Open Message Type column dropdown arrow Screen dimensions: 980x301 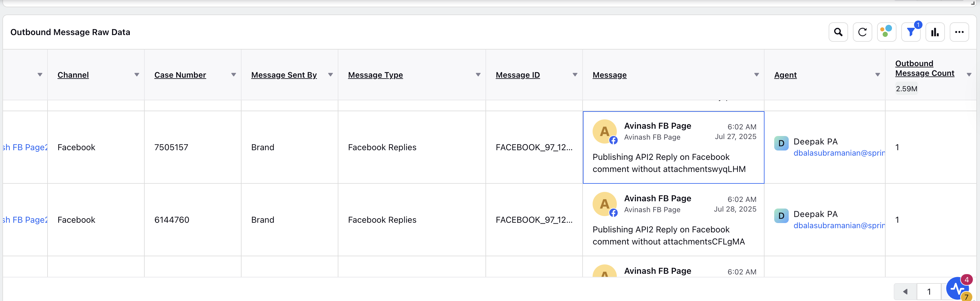tap(478, 75)
